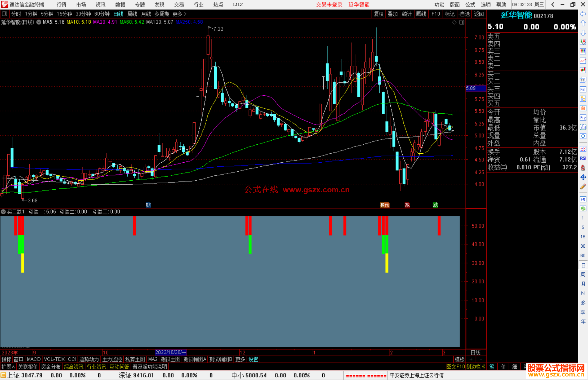Toggle the MA line settings circle icon

[x=39, y=22]
